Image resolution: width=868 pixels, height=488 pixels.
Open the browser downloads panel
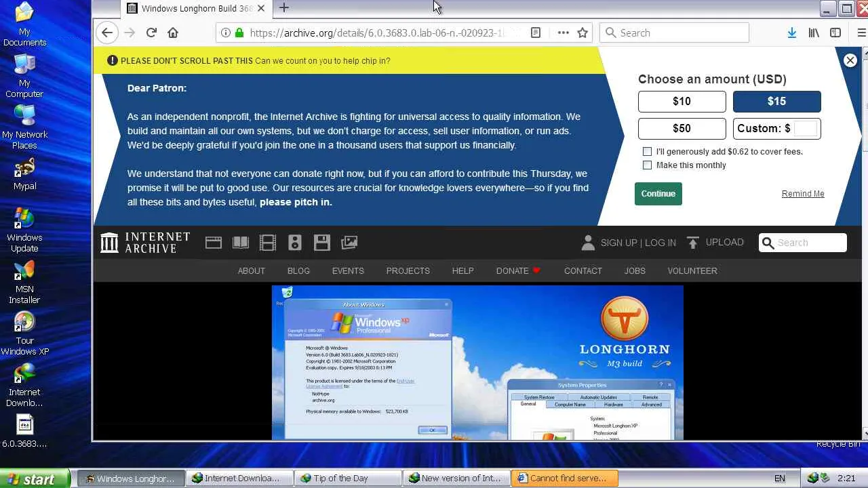click(x=791, y=33)
